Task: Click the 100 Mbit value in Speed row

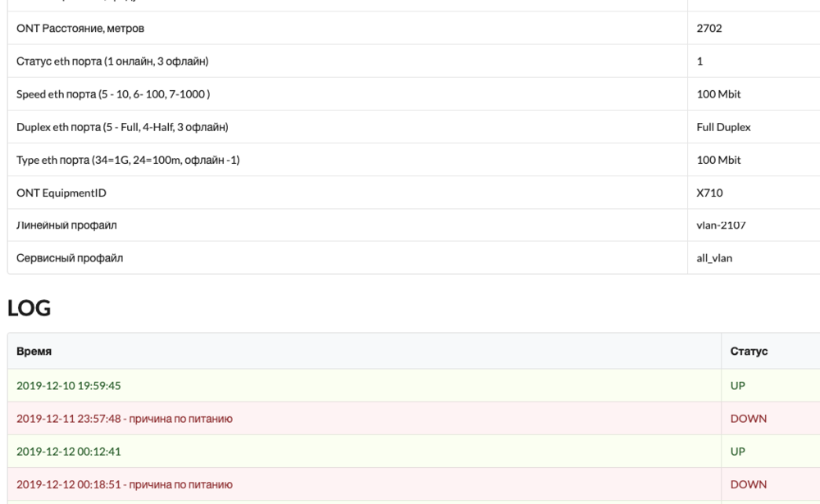Action: pos(718,94)
